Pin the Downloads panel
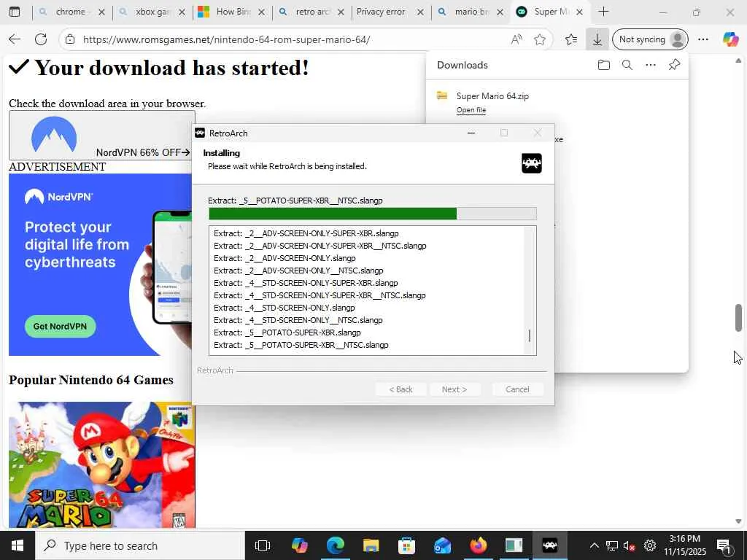The width and height of the screenshot is (747, 560). coord(674,65)
